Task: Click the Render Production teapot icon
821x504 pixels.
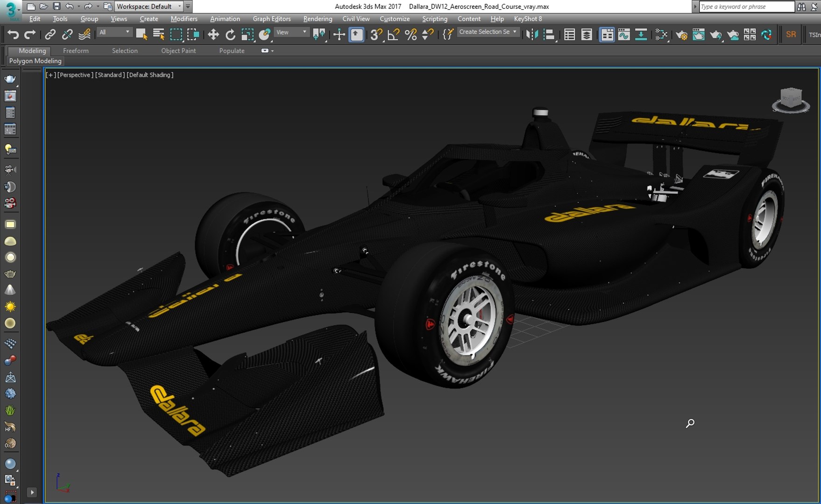Action: tap(715, 35)
